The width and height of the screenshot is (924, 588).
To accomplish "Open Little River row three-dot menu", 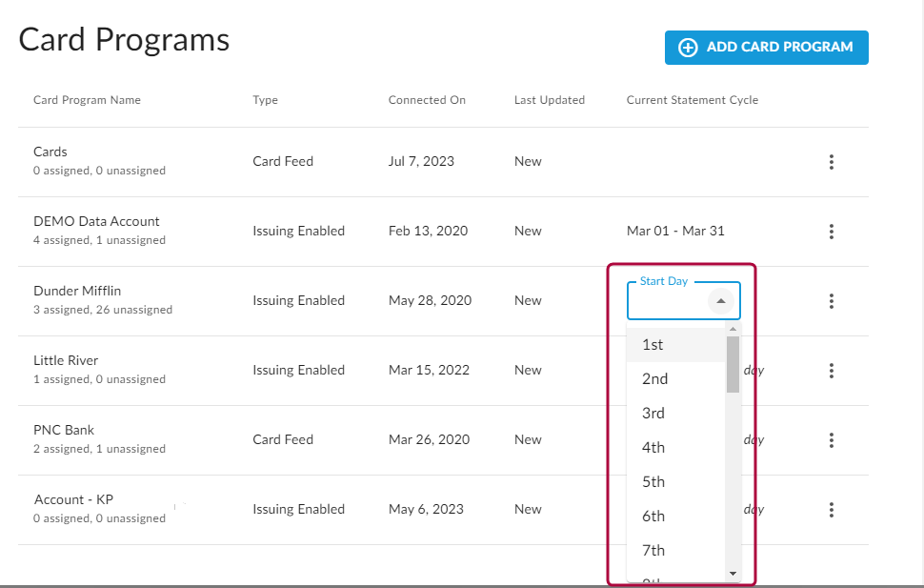I will tap(832, 371).
